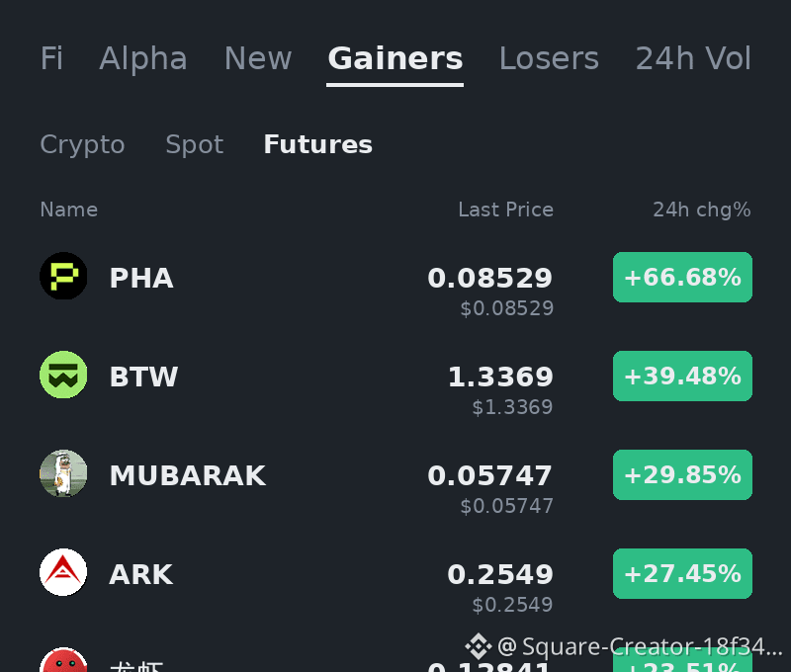Sort list by Name column header
The width and height of the screenshot is (791, 672).
[69, 210]
